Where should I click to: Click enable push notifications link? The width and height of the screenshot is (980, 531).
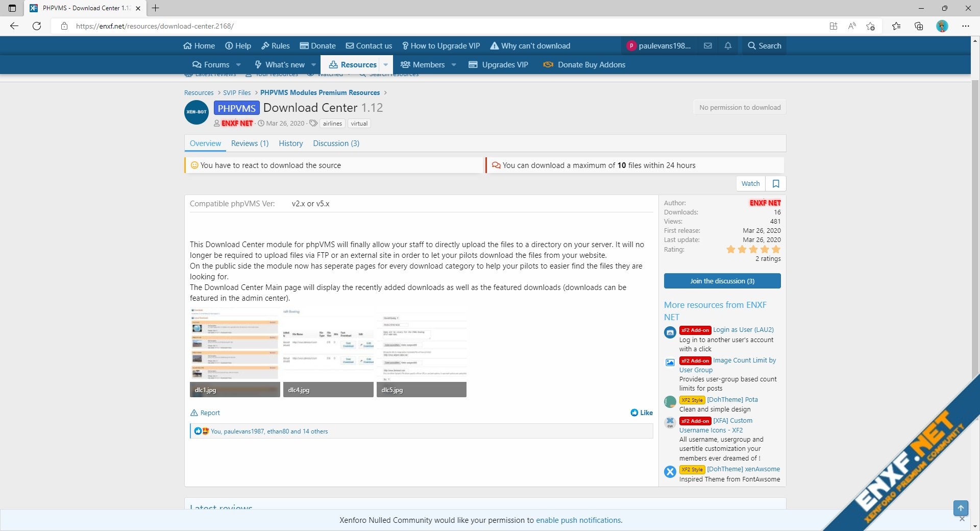coord(579,520)
